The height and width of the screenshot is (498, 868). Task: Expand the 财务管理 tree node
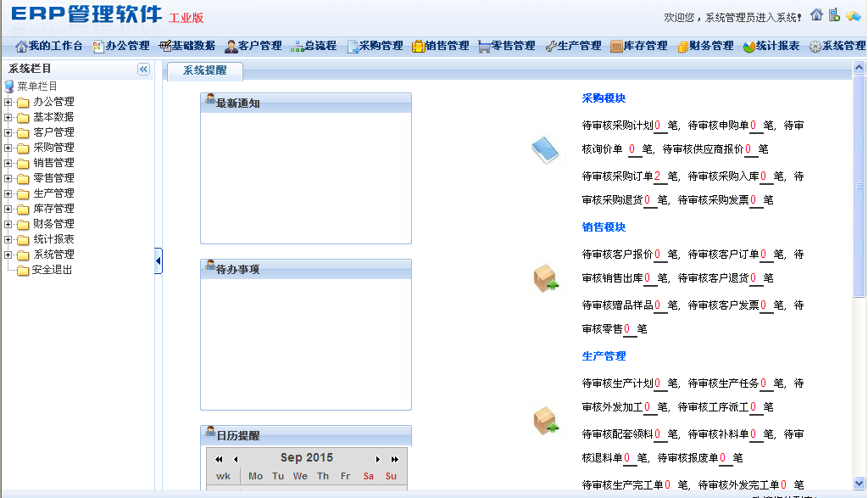tap(8, 224)
